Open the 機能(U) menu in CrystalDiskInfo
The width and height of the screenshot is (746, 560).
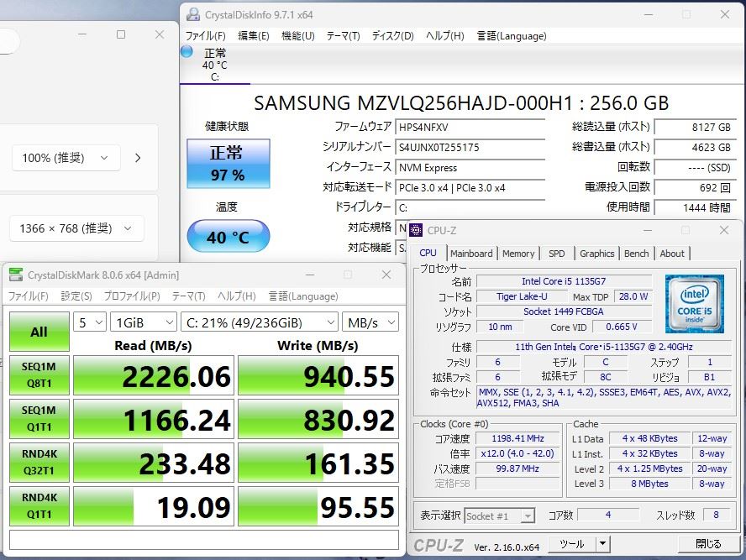pyautogui.click(x=297, y=36)
